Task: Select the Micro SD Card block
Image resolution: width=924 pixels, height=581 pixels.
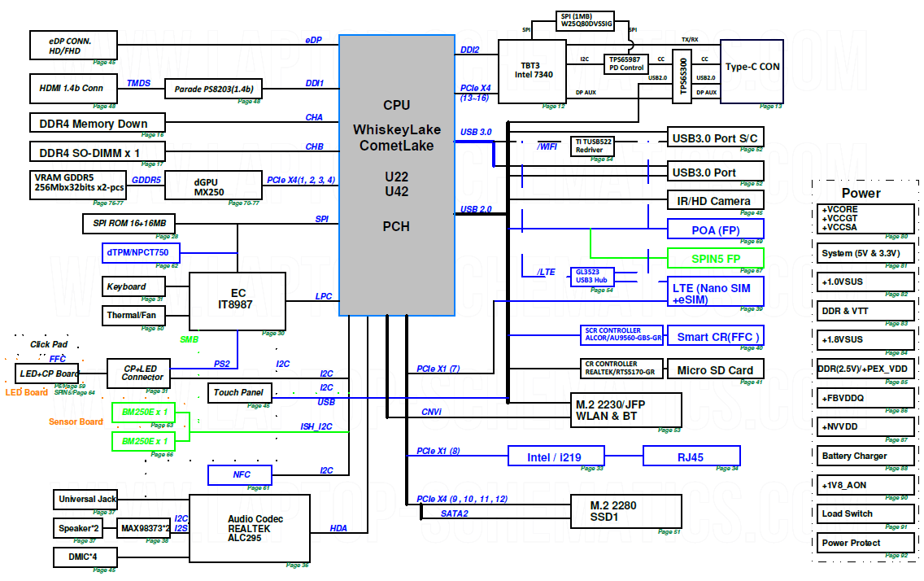Action: [x=716, y=369]
